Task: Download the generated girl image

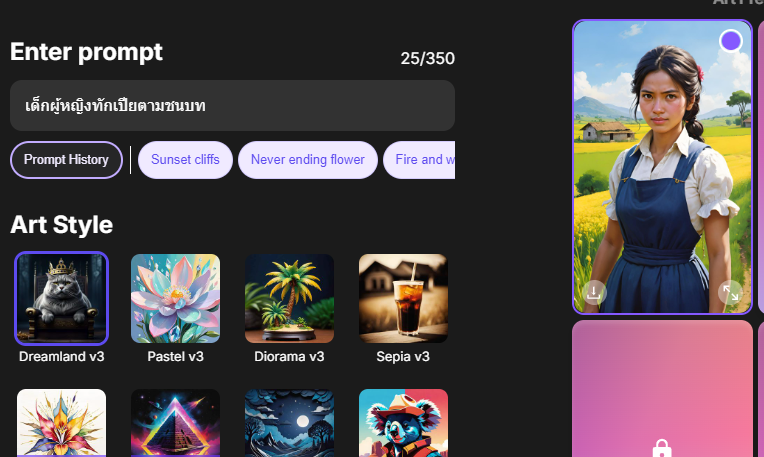Action: click(x=593, y=293)
